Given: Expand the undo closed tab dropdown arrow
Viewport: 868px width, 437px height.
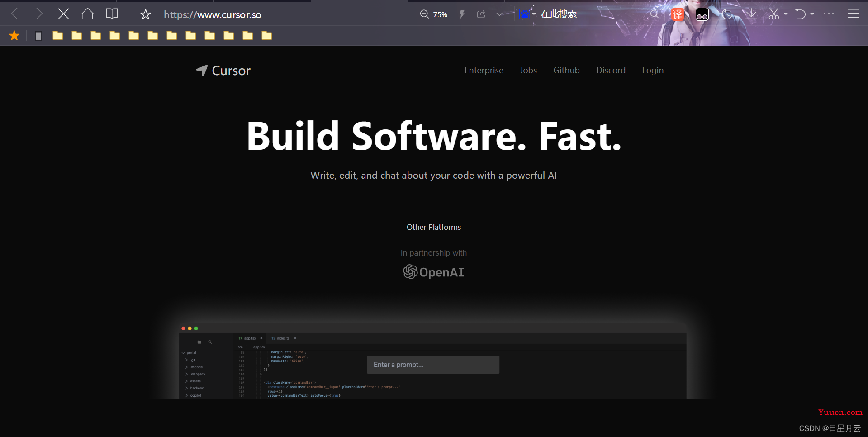Looking at the screenshot, I should (x=812, y=14).
